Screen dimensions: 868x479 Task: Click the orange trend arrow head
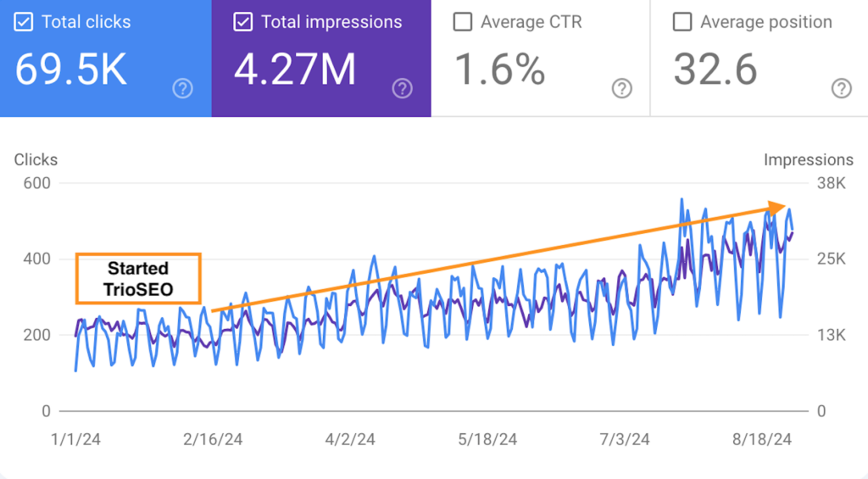776,208
